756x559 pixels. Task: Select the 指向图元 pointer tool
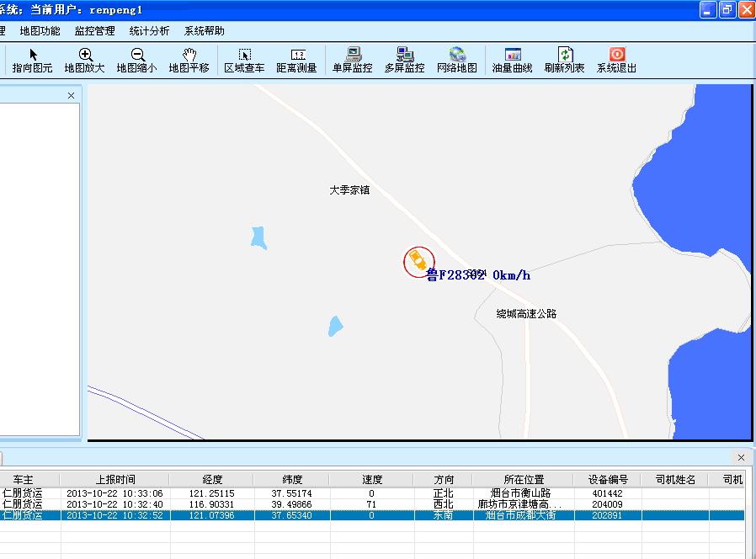pos(32,61)
